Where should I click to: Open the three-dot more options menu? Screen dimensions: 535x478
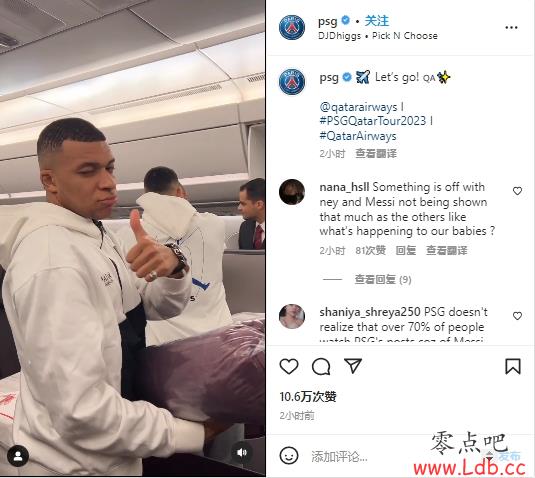pos(511,28)
